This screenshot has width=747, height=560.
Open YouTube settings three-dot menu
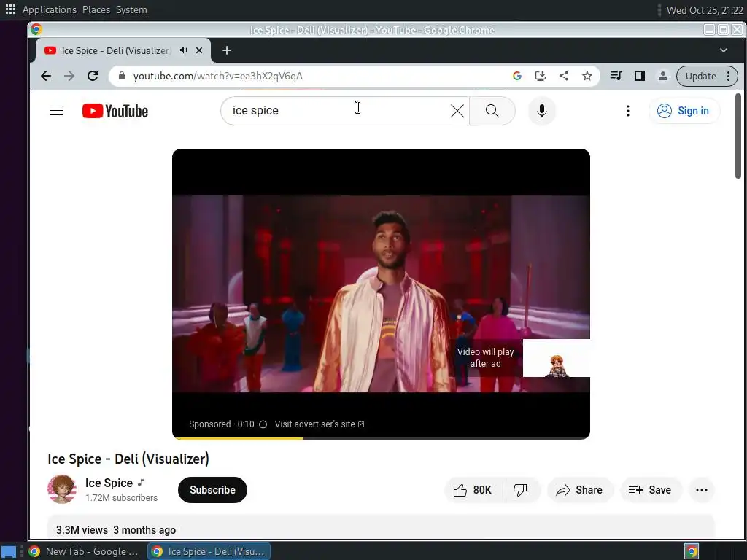[x=628, y=111]
